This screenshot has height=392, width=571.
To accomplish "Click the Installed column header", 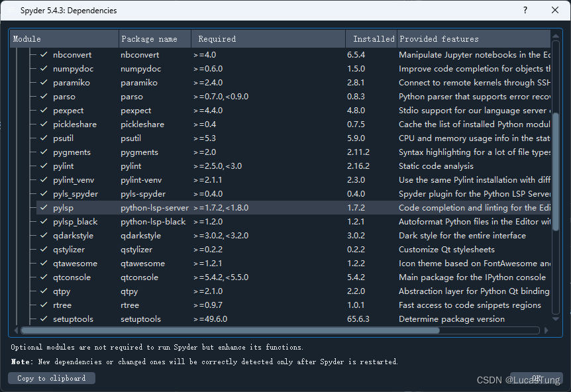I will pos(370,38).
